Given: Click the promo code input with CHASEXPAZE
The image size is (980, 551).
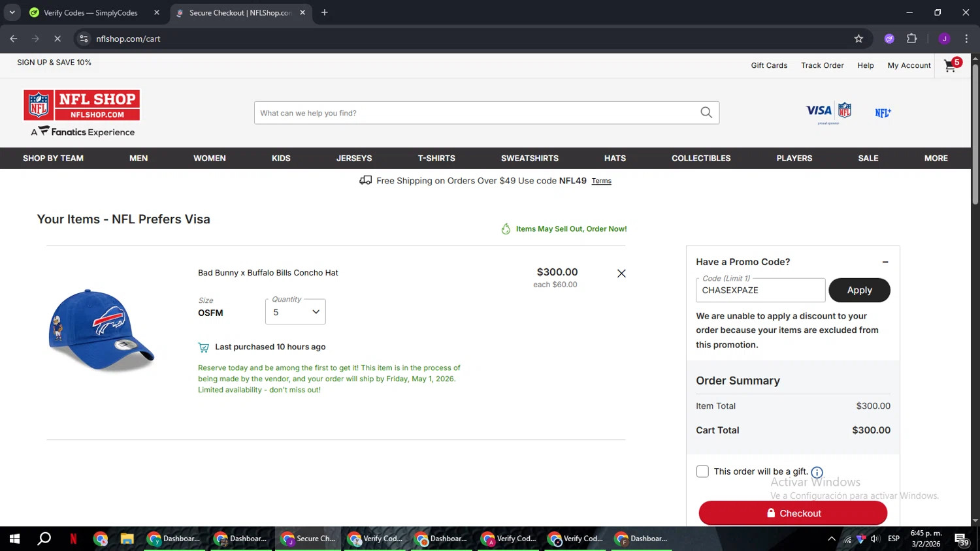Looking at the screenshot, I should click(760, 291).
